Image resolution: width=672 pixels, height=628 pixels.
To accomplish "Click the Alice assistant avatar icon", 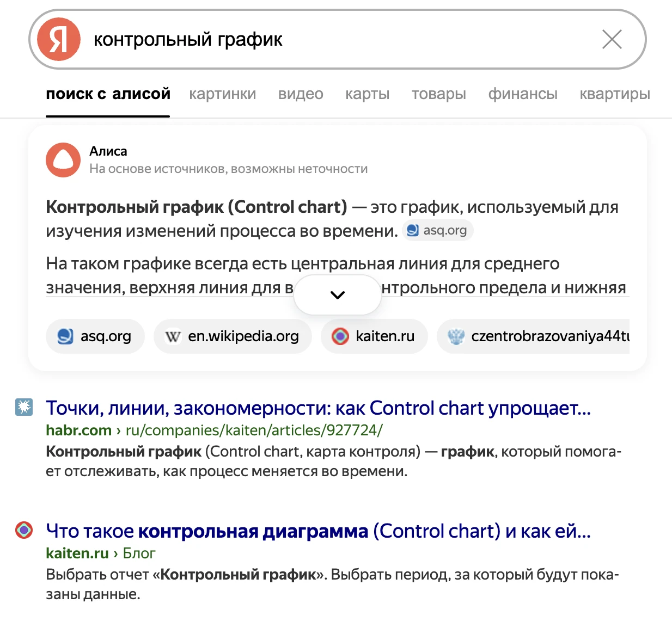I will [63, 160].
